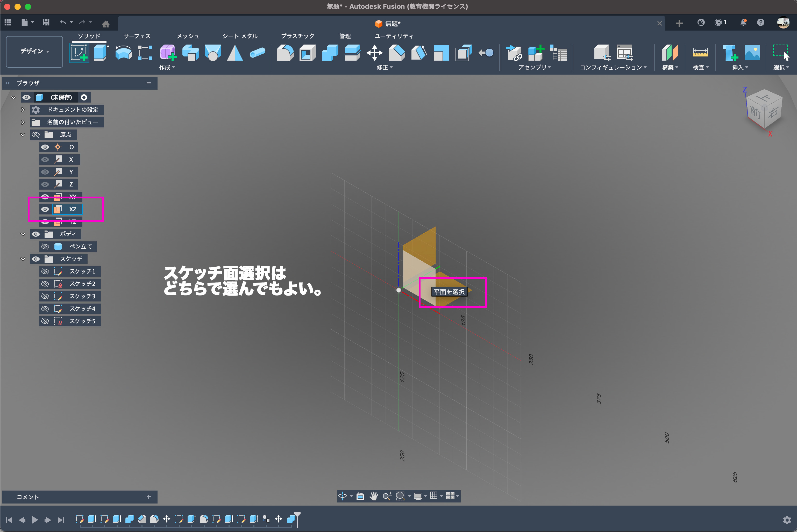
Task: Click the Create Sketch tool icon
Action: pos(79,53)
